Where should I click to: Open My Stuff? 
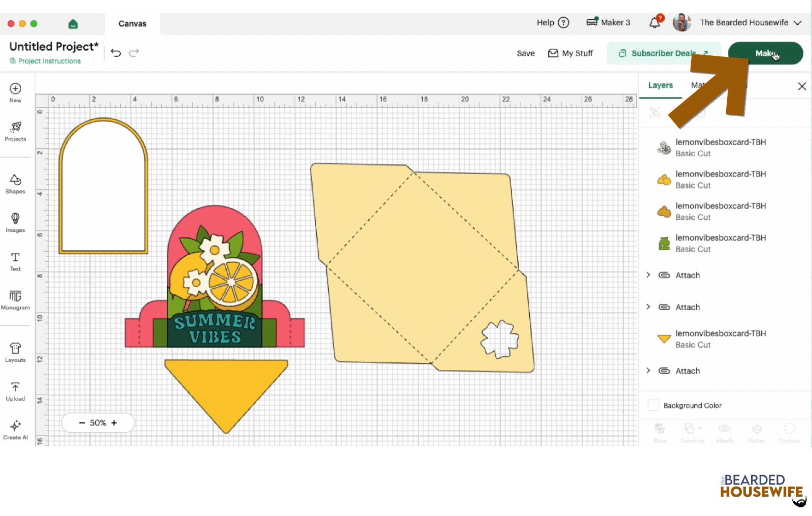click(x=570, y=53)
